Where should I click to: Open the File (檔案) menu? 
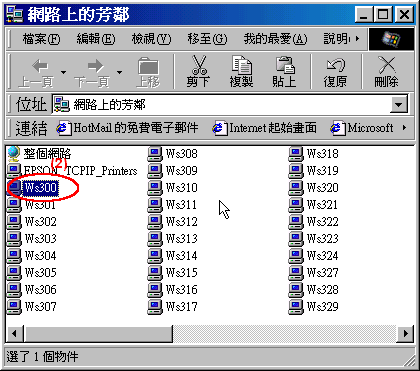click(41, 39)
